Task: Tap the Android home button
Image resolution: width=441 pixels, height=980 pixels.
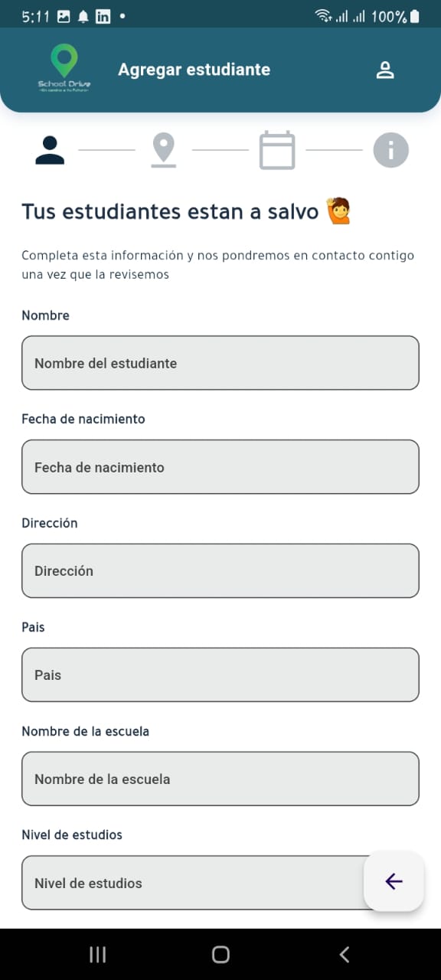Action: (x=220, y=954)
